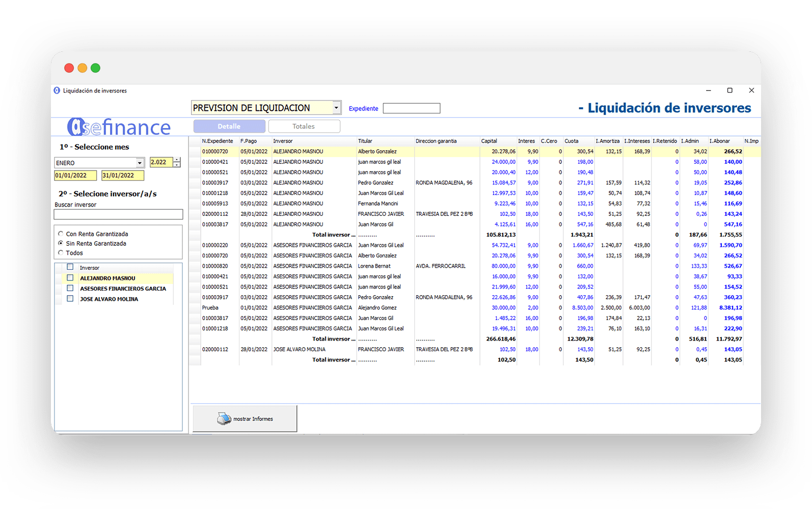Click the asefinance logo
This screenshot has height=509, width=812.
click(119, 127)
